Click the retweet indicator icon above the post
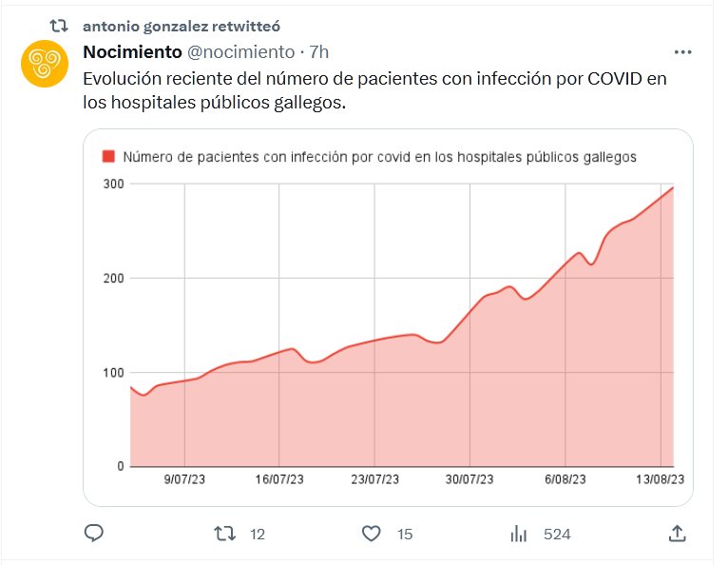The image size is (728, 565). (x=58, y=26)
